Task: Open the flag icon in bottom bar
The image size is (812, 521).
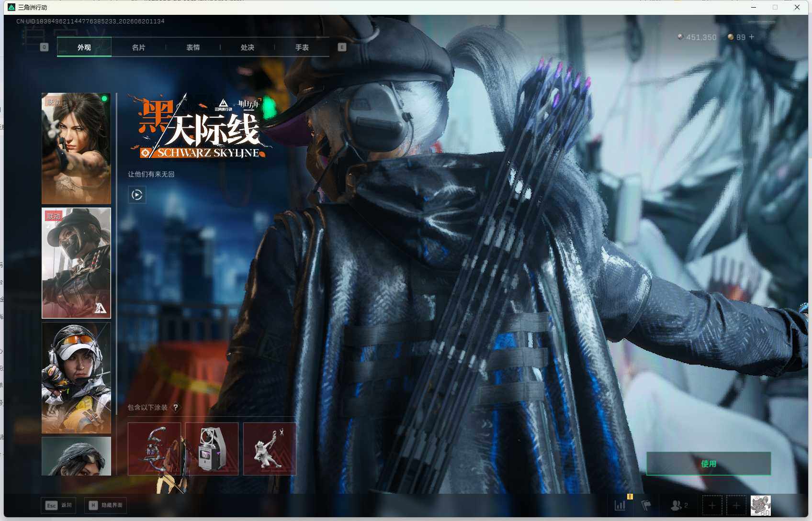Action: pyautogui.click(x=646, y=505)
